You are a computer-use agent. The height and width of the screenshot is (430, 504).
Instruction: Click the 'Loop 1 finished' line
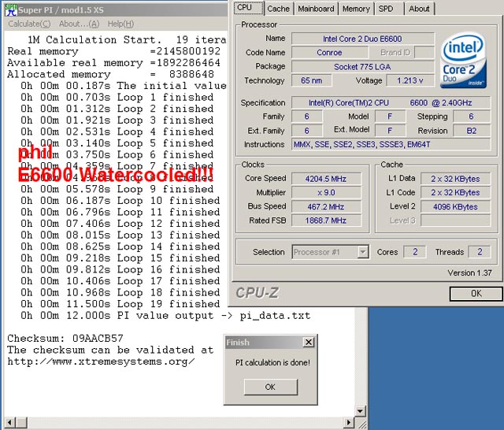click(x=117, y=98)
